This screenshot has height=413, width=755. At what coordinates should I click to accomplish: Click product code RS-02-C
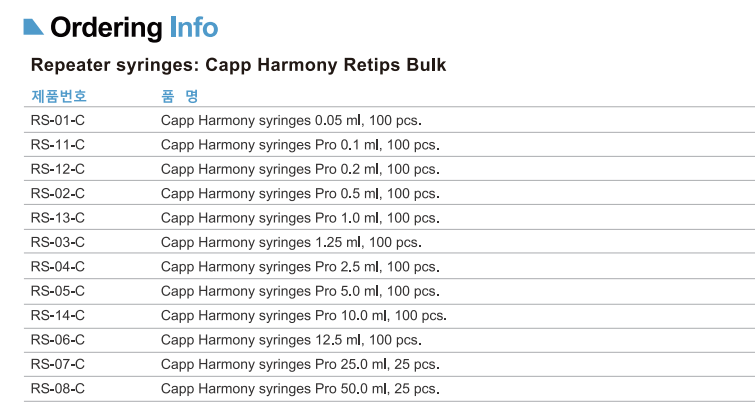pyautogui.click(x=58, y=193)
